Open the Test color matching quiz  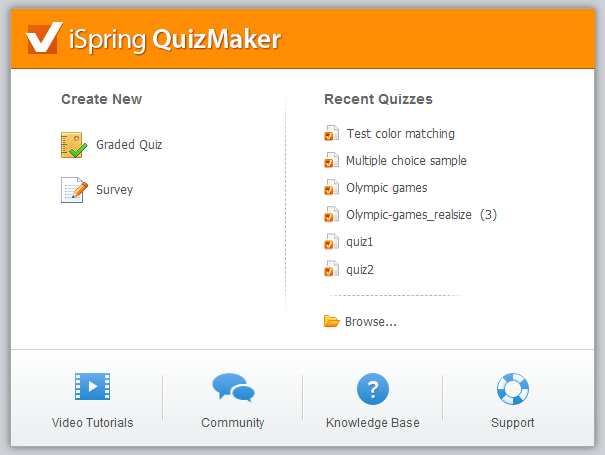(x=401, y=134)
